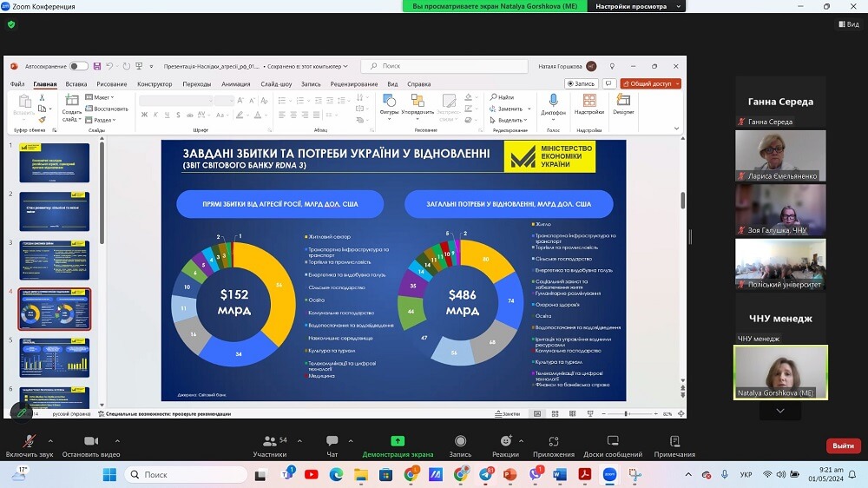Stop the camera via Остановить видео
This screenshot has height=488, width=868.
91,442
